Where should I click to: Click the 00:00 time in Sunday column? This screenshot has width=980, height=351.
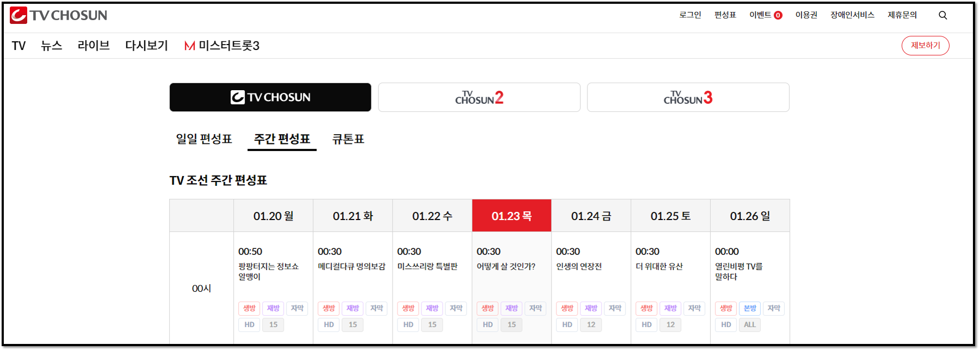[x=727, y=252]
